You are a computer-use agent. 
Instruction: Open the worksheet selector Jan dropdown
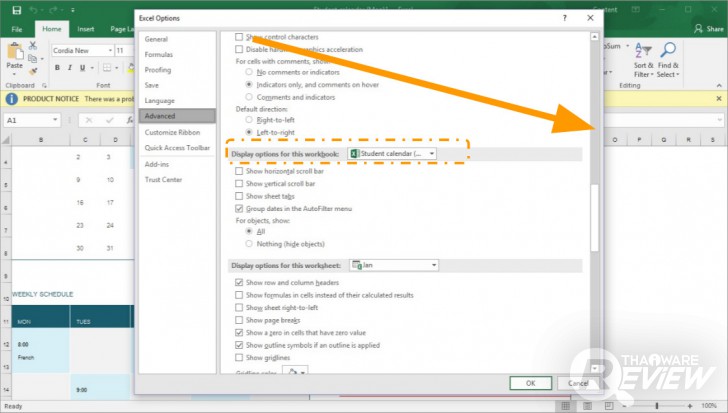(394, 265)
